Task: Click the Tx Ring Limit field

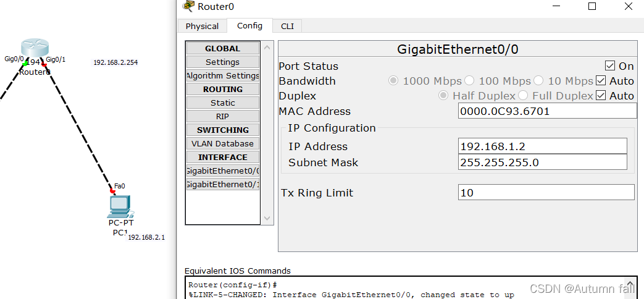Action: tap(546, 193)
